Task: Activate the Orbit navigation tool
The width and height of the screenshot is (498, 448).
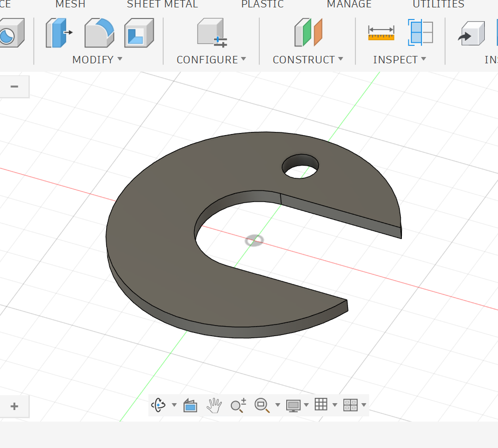Action: tap(158, 405)
